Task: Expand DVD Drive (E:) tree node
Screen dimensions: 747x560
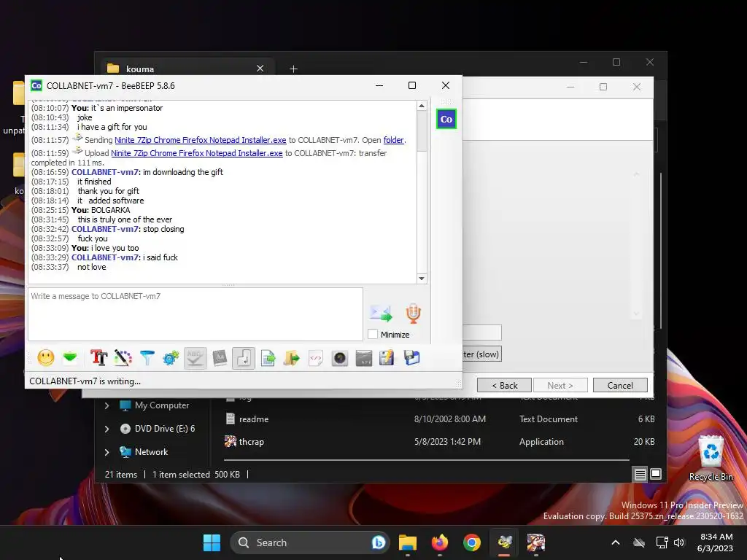Action: [107, 429]
